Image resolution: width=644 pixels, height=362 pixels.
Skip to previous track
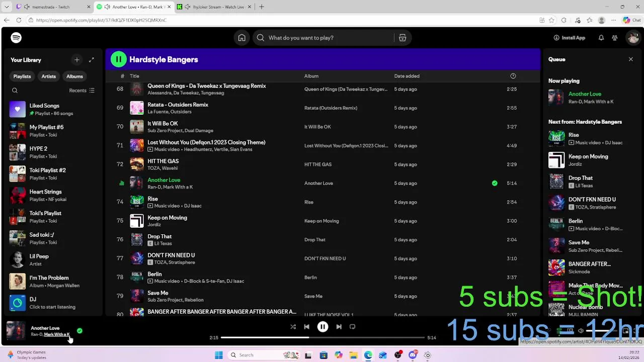[x=306, y=327]
